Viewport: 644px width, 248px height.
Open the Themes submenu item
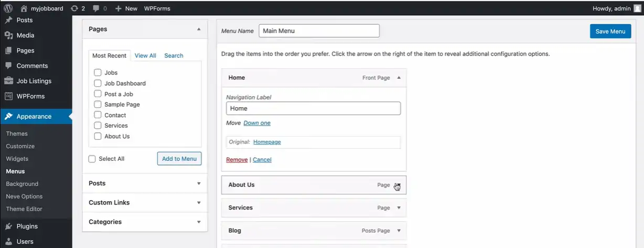click(x=17, y=133)
